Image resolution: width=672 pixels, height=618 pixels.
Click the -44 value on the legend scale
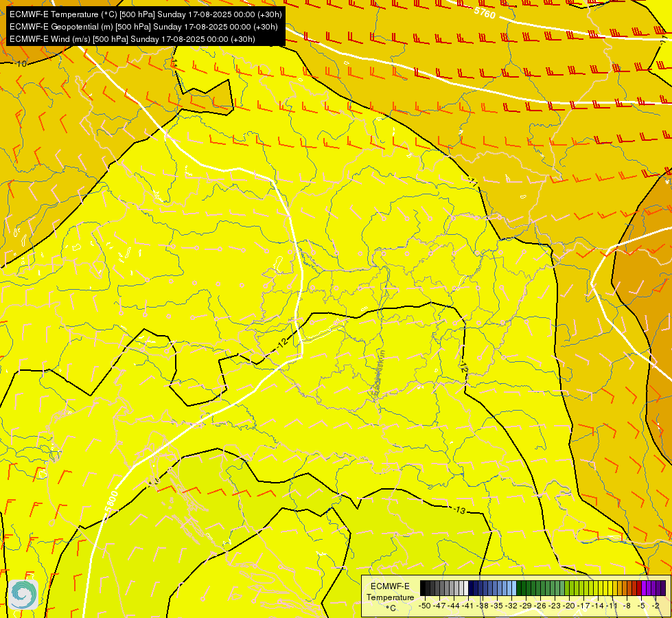coord(454,606)
